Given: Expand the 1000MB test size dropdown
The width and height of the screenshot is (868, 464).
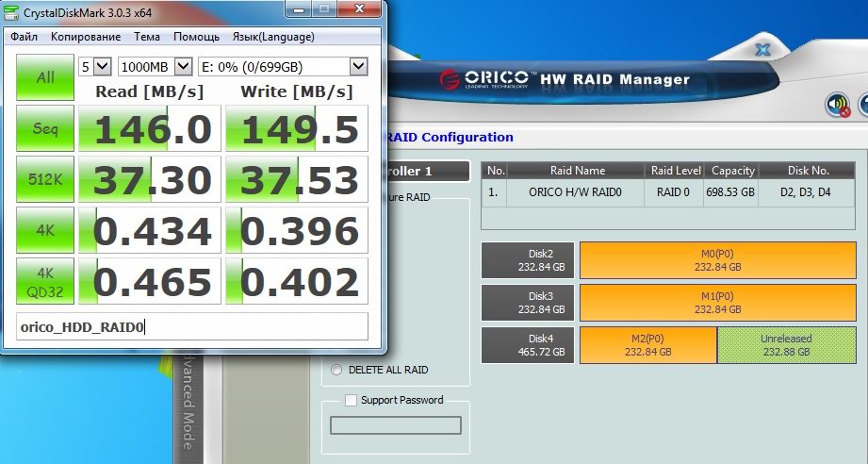Looking at the screenshot, I should (x=156, y=67).
